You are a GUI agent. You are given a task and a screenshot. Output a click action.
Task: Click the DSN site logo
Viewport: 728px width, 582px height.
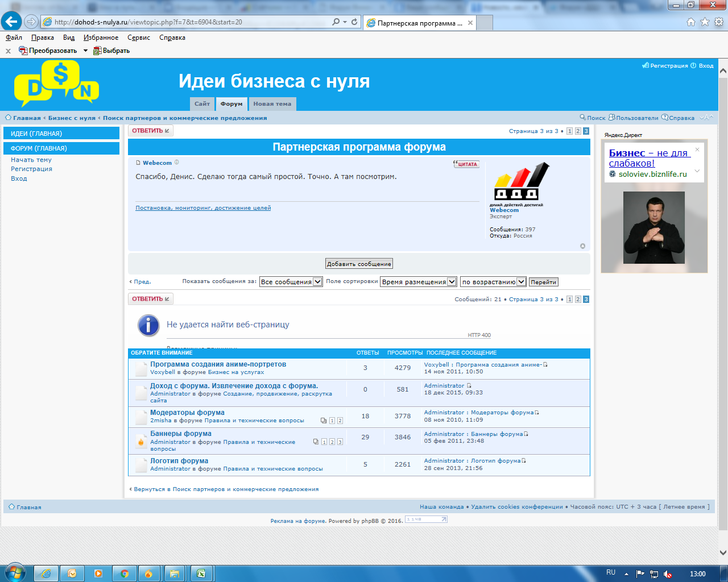[56, 84]
